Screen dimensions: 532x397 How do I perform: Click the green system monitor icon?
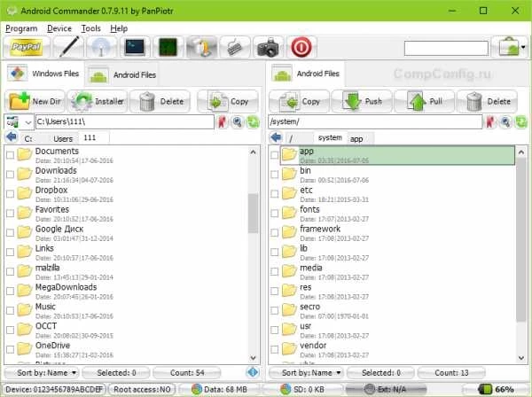pyautogui.click(x=167, y=48)
